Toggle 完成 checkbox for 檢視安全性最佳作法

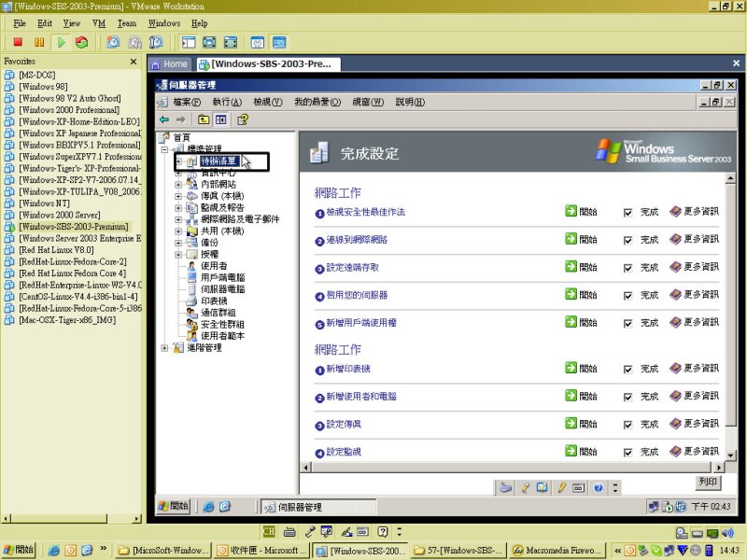pos(627,213)
